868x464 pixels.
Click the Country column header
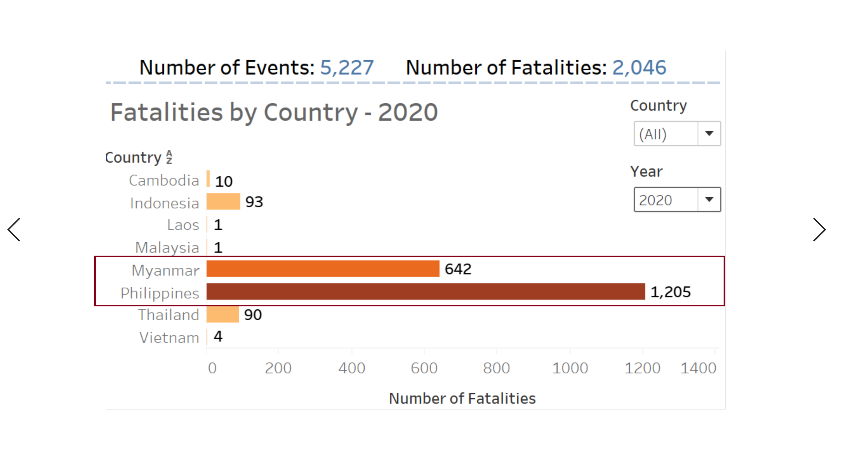tap(133, 157)
